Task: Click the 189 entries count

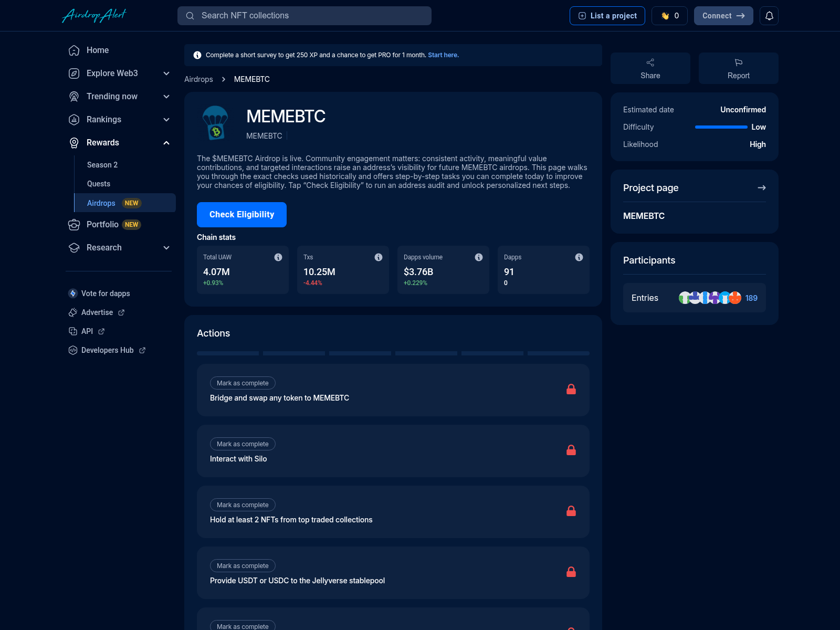Action: [751, 298]
